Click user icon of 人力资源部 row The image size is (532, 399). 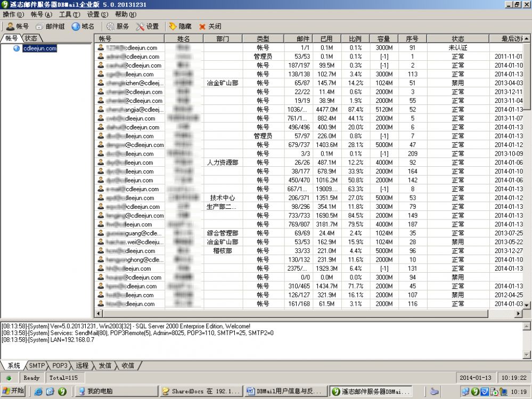coord(101,162)
